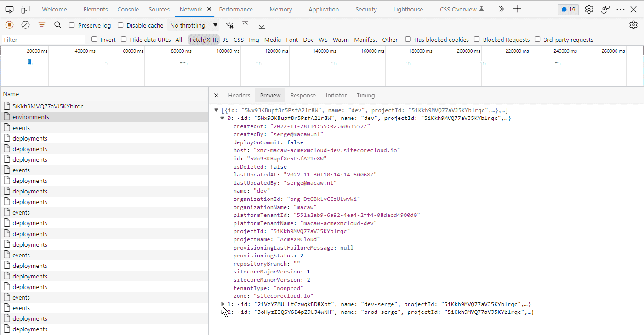Open the Performance panel tab
Image resolution: width=644 pixels, height=335 pixels.
(x=236, y=9)
